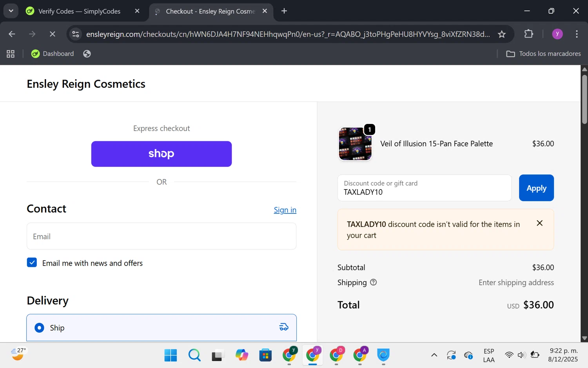Open the Chrome window with red D badge
This screenshot has width=588, height=368.
pyautogui.click(x=336, y=355)
